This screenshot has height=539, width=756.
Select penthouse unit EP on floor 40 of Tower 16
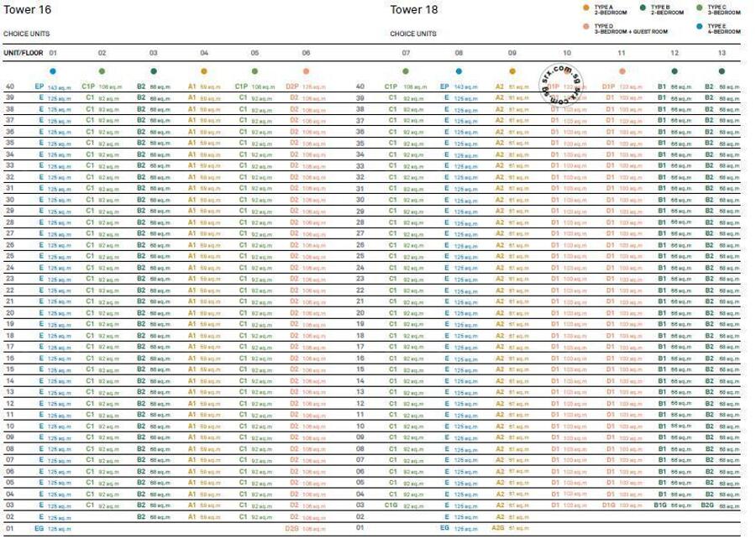click(39, 86)
